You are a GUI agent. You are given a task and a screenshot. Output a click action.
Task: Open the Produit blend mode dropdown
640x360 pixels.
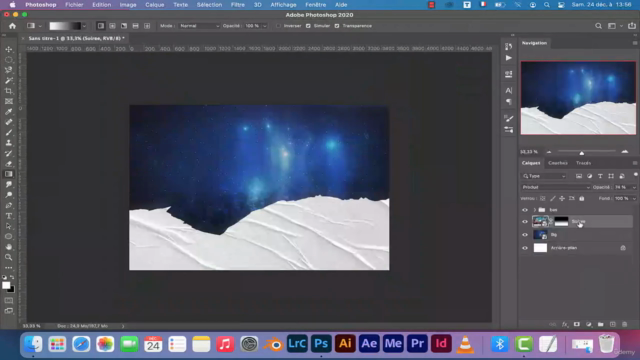pyautogui.click(x=556, y=187)
